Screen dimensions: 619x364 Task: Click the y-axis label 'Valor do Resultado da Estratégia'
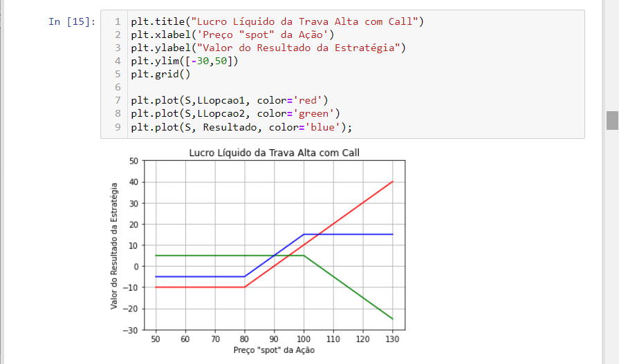pos(114,245)
